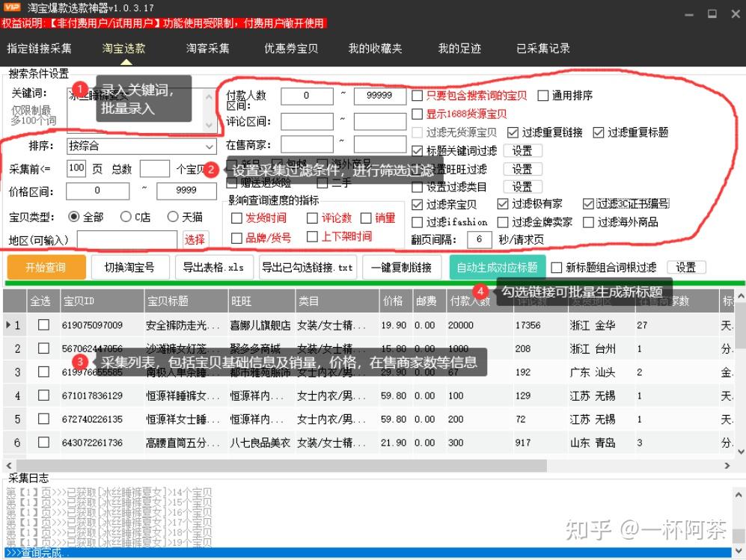
Task: Click shop name 八七良品美衣
Action: coord(260,443)
